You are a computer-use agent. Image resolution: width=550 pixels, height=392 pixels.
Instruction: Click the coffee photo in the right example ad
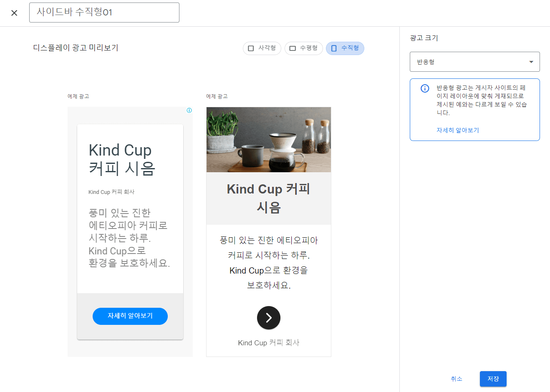[268, 139]
